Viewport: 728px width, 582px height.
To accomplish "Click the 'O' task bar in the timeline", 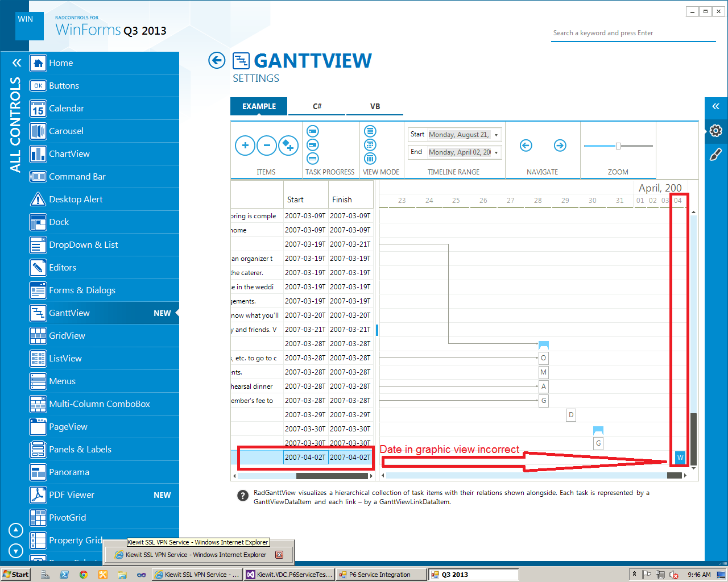I will (x=544, y=358).
